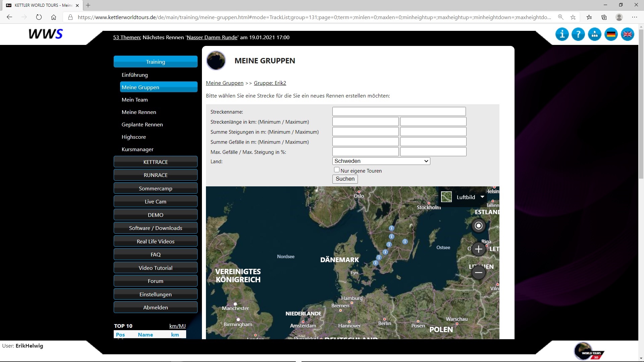Screen dimensions: 644x362
Task: Open the northernmost track info marker in Sweden
Action: tap(391, 228)
